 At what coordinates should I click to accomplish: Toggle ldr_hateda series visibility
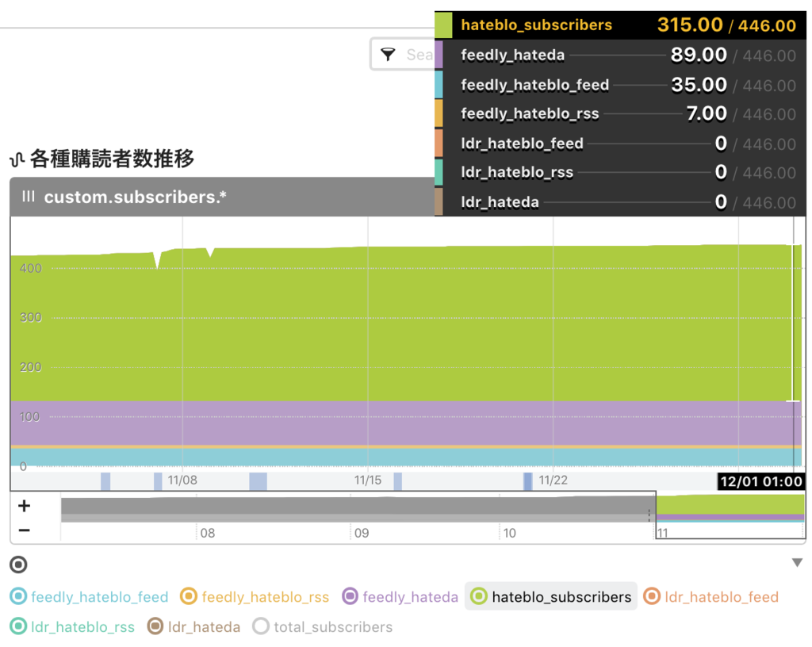(x=193, y=627)
